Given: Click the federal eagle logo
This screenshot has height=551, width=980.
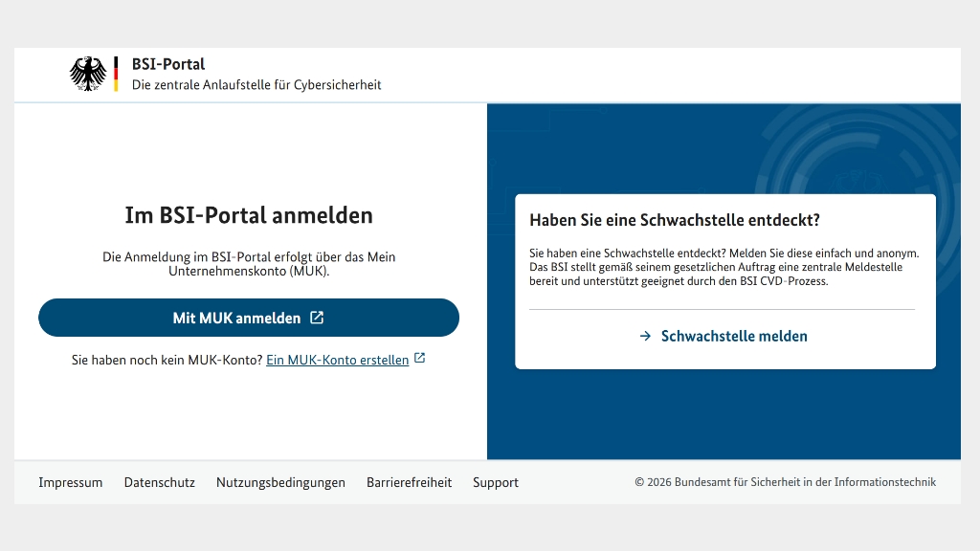Looking at the screenshot, I should coord(88,74).
